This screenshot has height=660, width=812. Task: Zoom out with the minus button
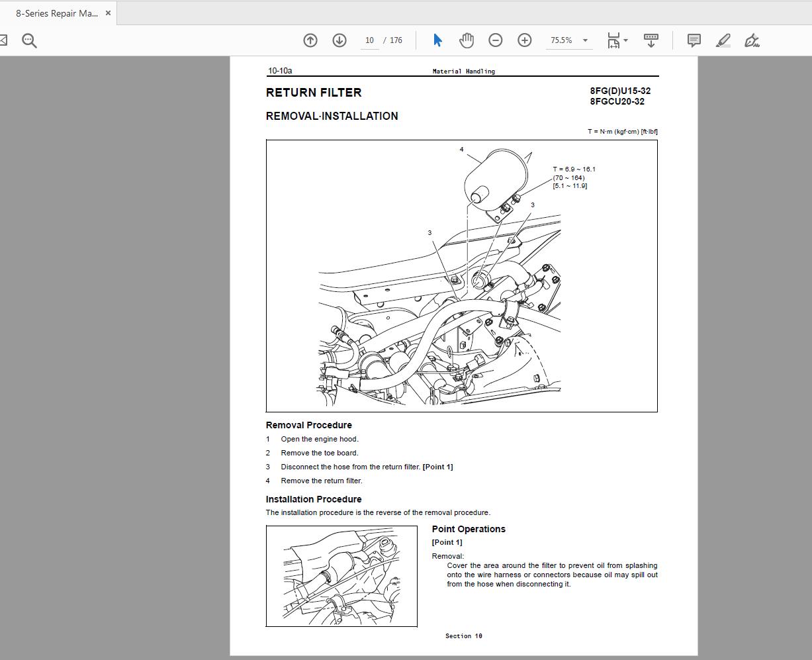coord(496,40)
